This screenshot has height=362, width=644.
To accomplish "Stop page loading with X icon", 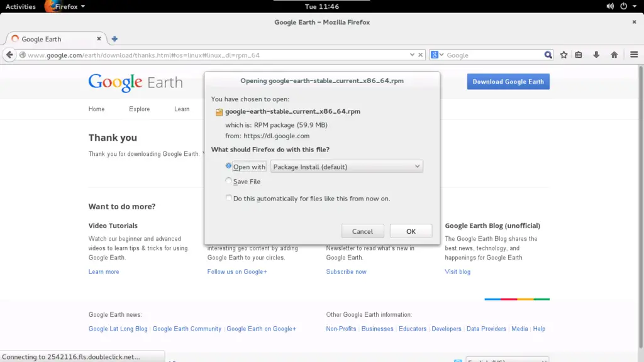I will click(x=421, y=55).
